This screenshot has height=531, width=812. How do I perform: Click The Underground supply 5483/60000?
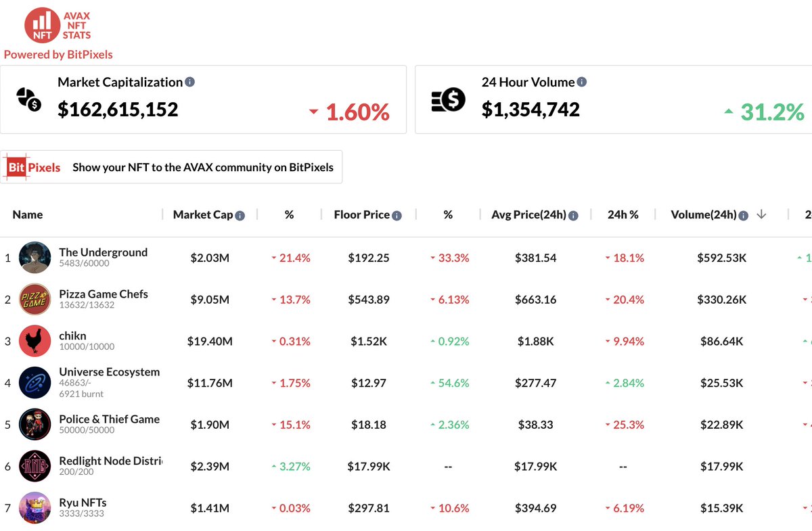(x=84, y=263)
